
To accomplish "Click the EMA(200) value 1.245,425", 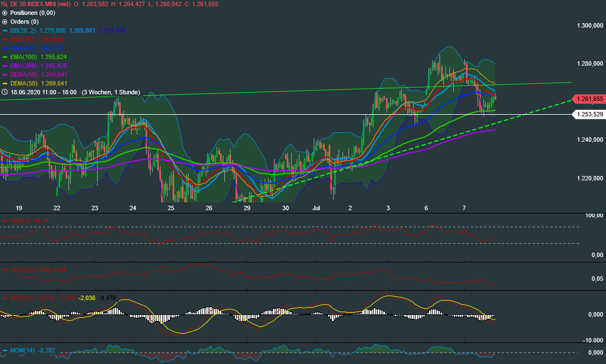I will click(x=53, y=66).
